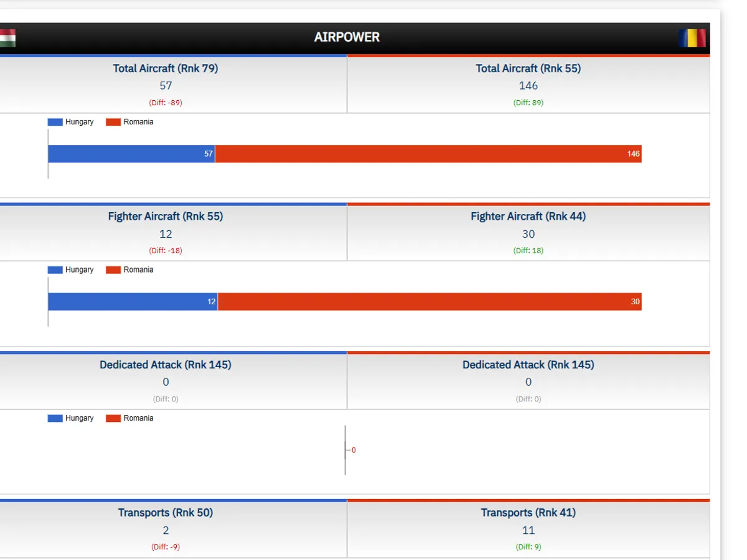Select the blue bar labeled 57
747x560 pixels.
click(131, 154)
